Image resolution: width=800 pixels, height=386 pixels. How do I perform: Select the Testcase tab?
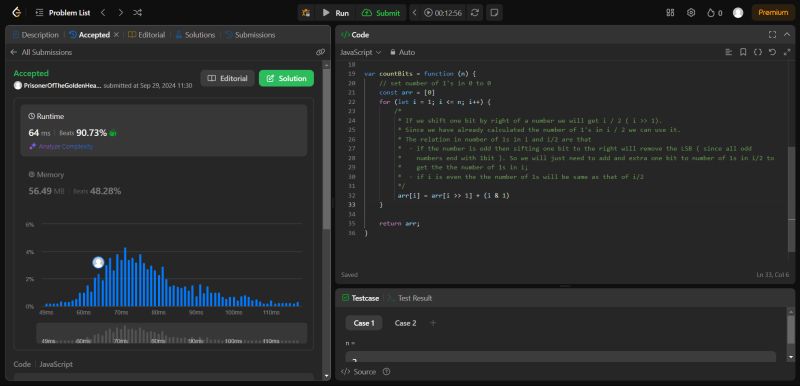point(360,298)
